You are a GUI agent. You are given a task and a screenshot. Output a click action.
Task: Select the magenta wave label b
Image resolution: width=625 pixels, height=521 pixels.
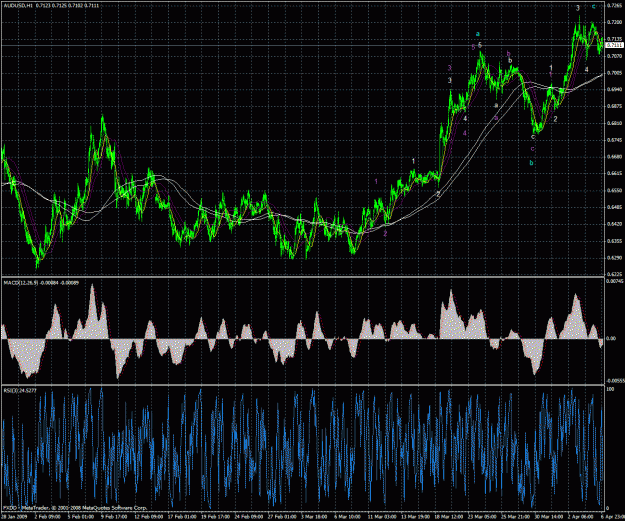tap(508, 53)
